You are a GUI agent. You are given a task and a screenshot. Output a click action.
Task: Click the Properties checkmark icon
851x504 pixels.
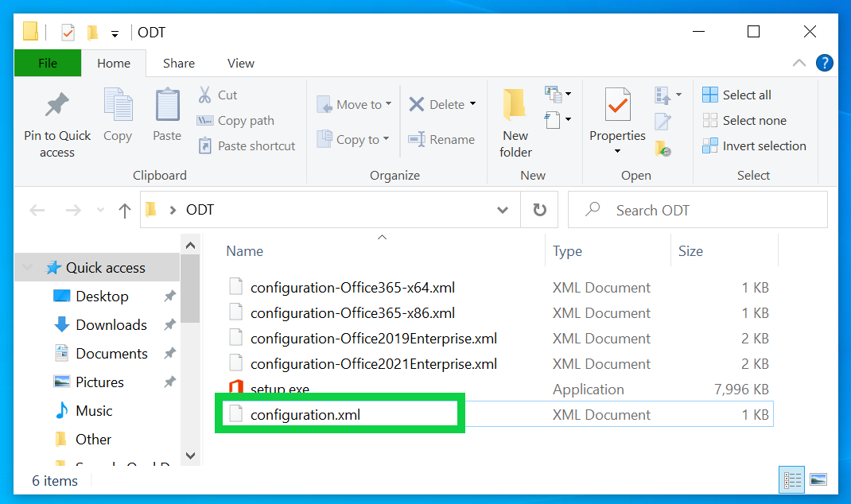pos(618,105)
